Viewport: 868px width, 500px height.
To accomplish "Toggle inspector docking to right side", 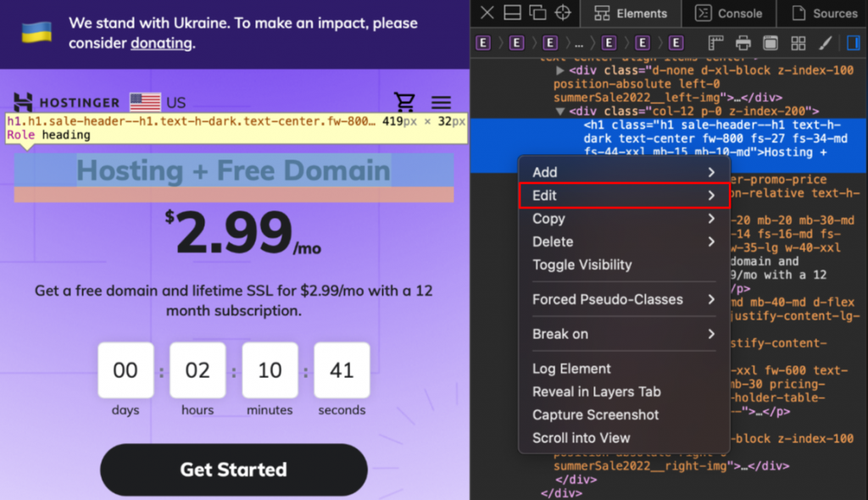I will pyautogui.click(x=853, y=42).
